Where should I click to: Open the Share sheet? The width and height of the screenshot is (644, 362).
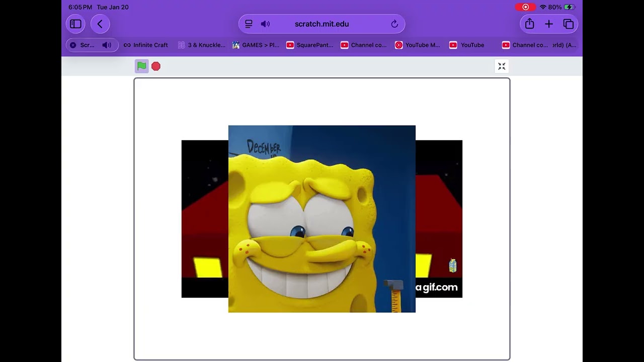pyautogui.click(x=529, y=24)
